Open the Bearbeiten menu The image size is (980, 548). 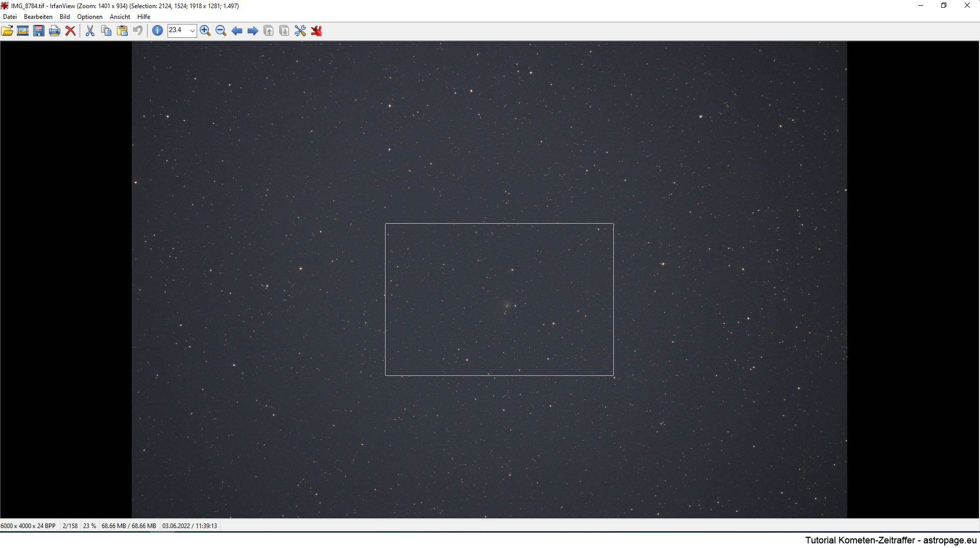(38, 17)
